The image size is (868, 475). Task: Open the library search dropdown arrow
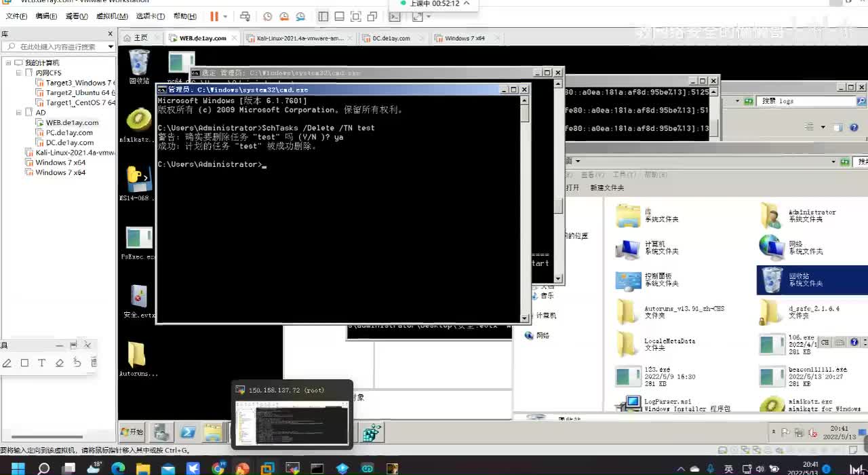111,47
